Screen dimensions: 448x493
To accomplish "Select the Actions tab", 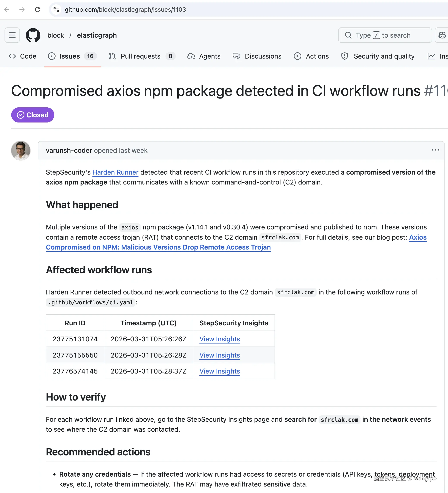I will click(x=311, y=56).
